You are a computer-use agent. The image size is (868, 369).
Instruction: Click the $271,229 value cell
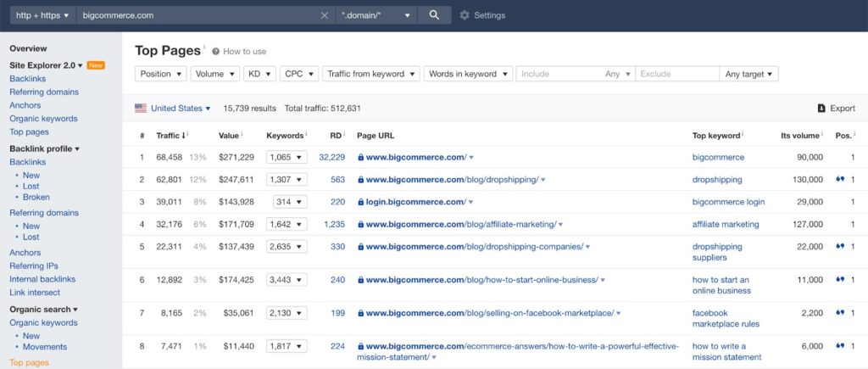[x=236, y=157]
